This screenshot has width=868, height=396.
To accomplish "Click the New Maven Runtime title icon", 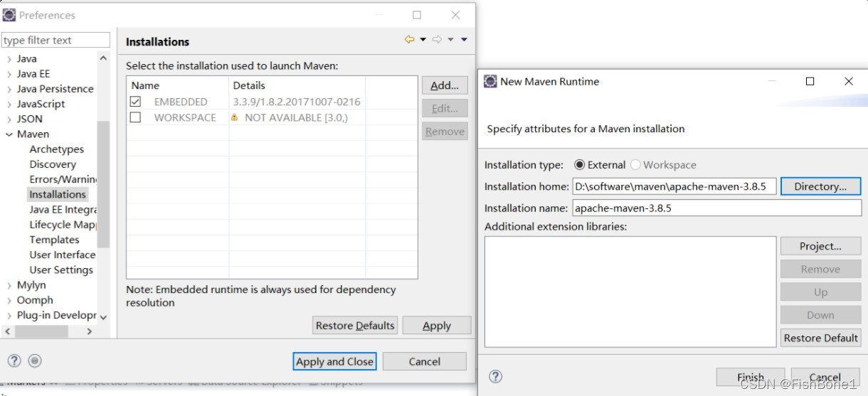I will [490, 82].
